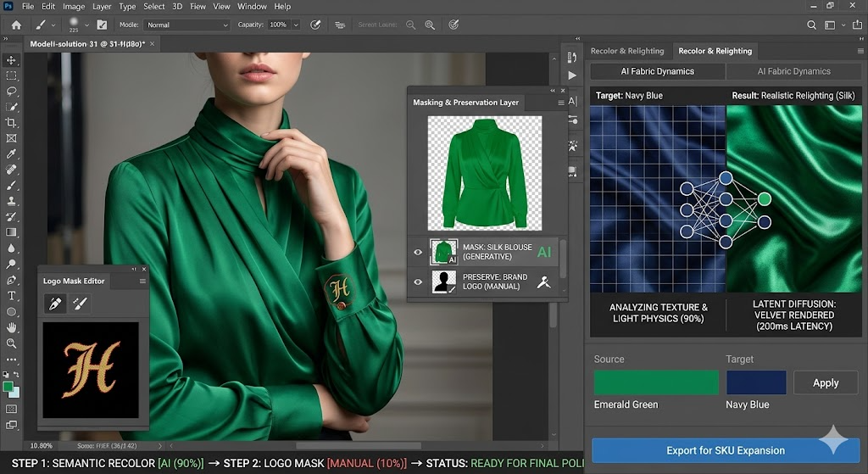This screenshot has width=868, height=474.
Task: Open the Share export icon
Action: point(858,25)
